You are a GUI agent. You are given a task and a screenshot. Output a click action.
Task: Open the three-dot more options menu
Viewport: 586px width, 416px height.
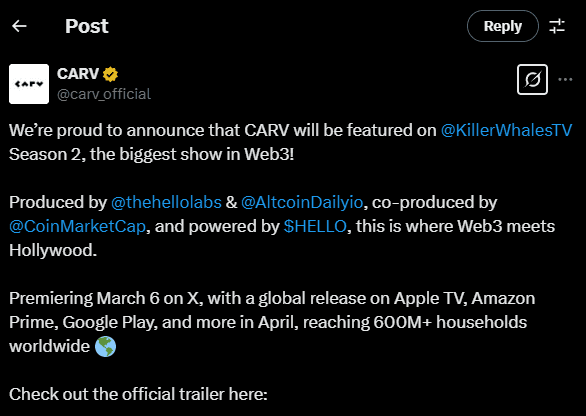(x=565, y=80)
